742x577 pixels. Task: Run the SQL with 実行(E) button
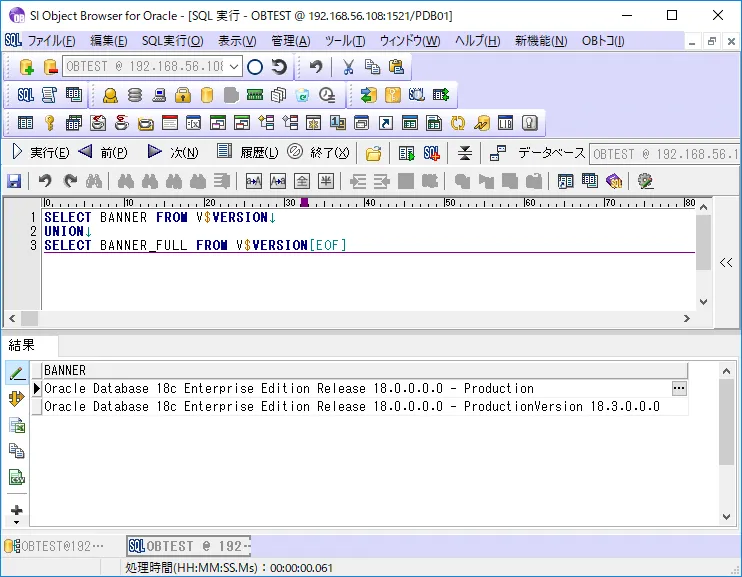coord(40,152)
